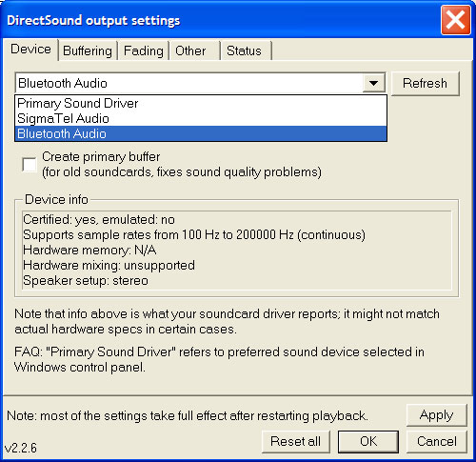Viewport: 476px width, 462px height.
Task: Enable Create primary buffer checkbox
Action: coord(30,165)
